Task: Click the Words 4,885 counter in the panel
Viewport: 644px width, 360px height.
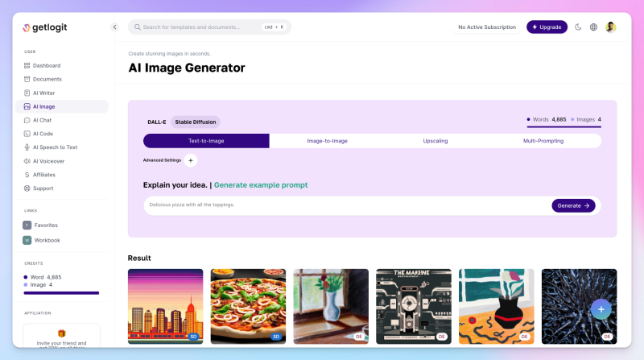Action: click(x=547, y=119)
